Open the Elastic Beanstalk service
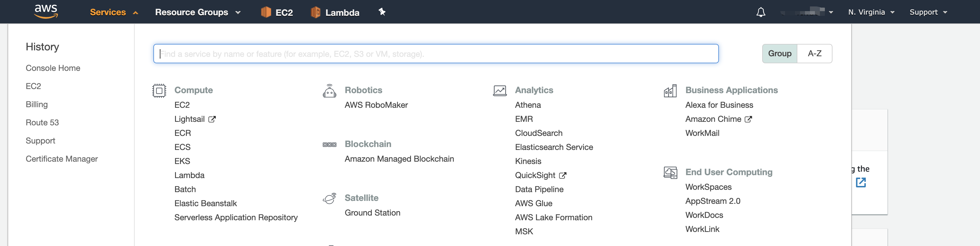Screen dimensions: 980x246 tap(205, 203)
